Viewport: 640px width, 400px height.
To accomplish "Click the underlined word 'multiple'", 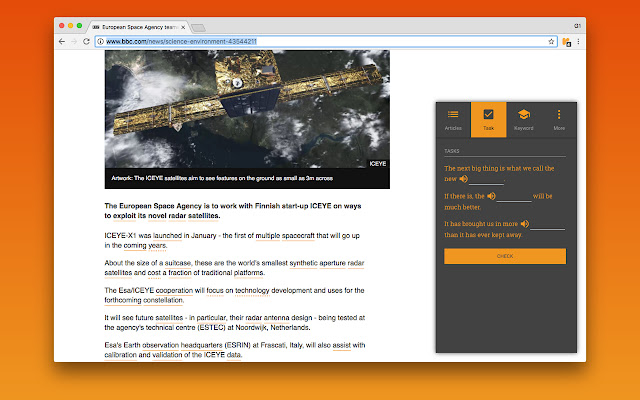I will (268, 236).
